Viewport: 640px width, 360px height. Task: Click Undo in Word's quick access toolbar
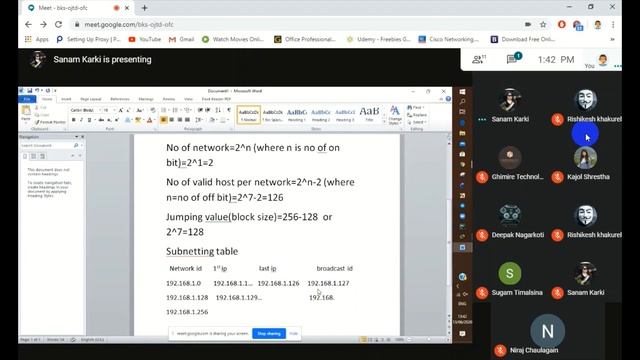point(37,91)
